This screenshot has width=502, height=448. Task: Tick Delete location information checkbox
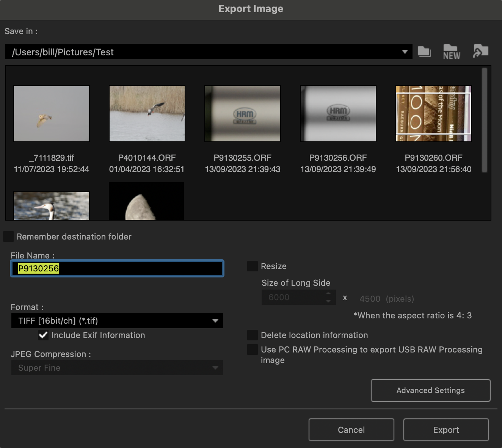(253, 335)
